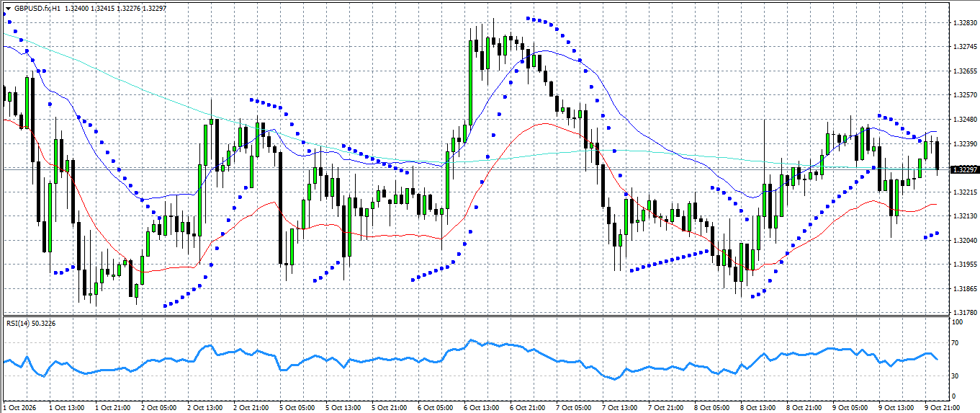Click the RSI scale value 30
The height and width of the screenshot is (413, 980).
pos(956,376)
